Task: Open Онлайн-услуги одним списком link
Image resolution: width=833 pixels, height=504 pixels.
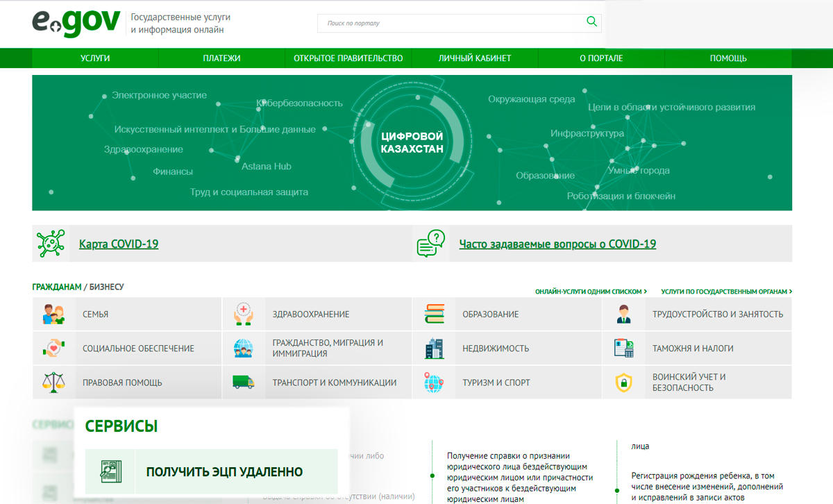Action: coord(591,292)
